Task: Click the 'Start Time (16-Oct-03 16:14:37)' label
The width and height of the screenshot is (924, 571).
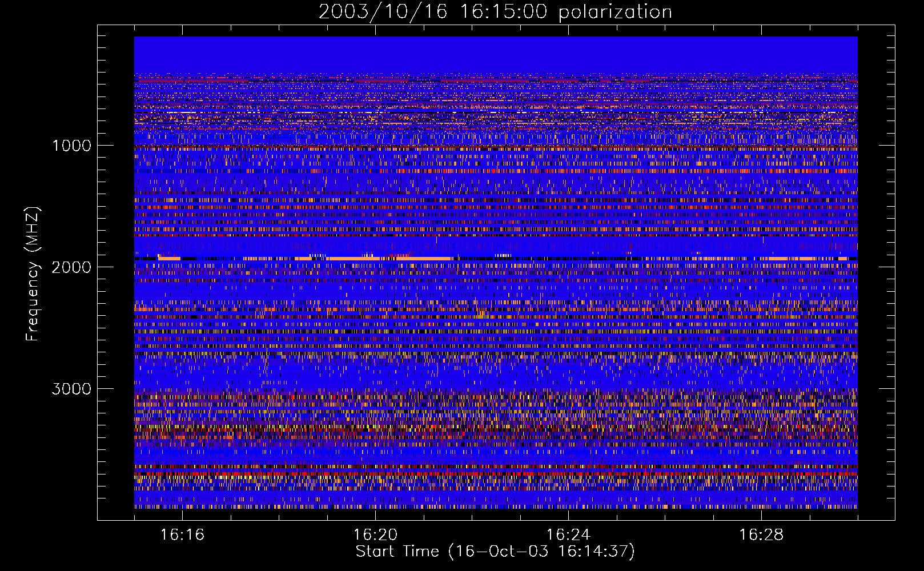Action: click(x=495, y=552)
